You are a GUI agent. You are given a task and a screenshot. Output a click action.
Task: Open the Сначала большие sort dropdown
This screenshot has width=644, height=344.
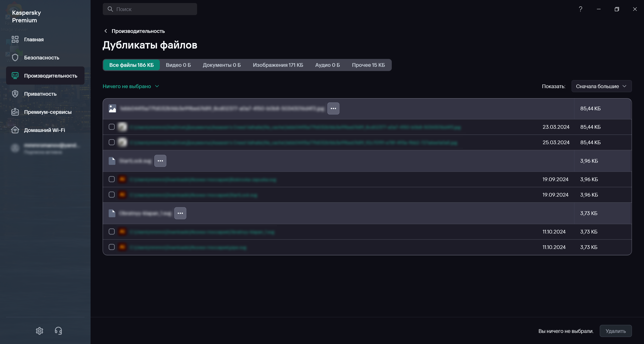601,86
